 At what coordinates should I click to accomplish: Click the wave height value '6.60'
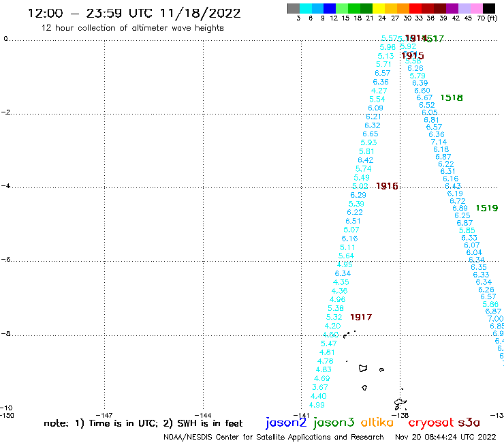coord(422,91)
